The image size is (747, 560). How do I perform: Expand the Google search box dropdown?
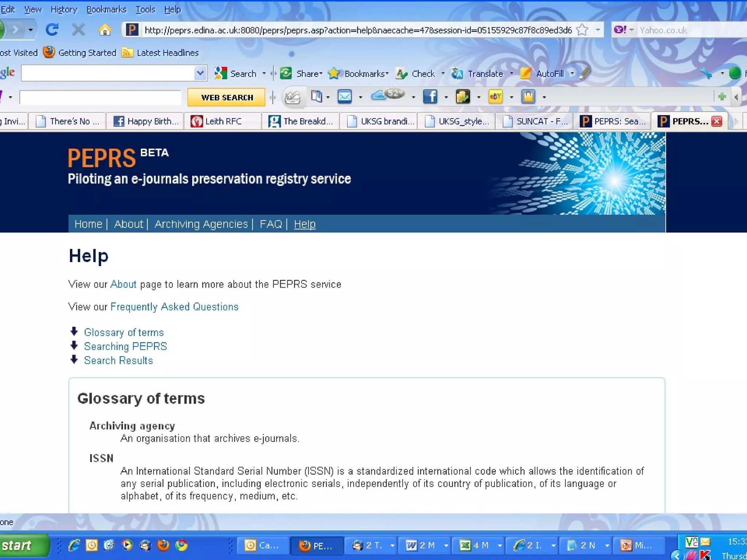[x=200, y=74]
